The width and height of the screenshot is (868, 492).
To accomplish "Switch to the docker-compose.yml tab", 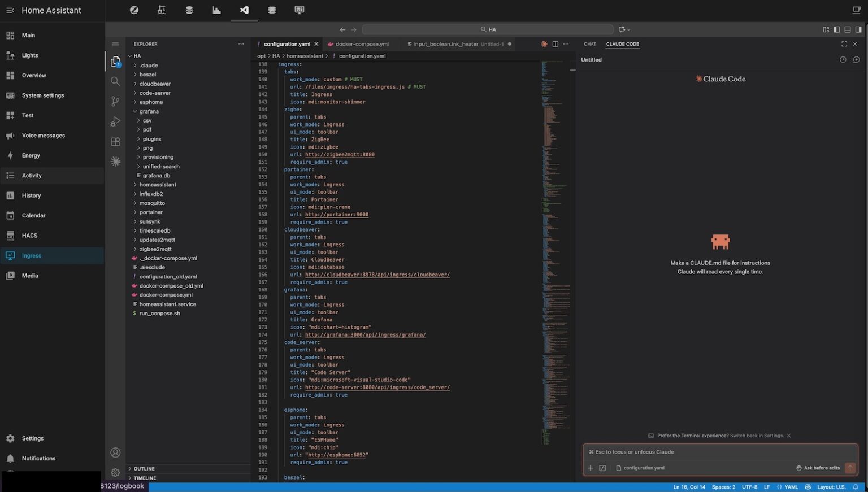I will 362,44.
